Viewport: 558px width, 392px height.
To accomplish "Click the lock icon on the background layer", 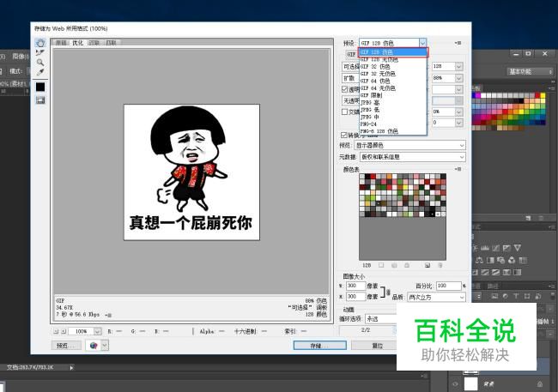I will [540, 384].
